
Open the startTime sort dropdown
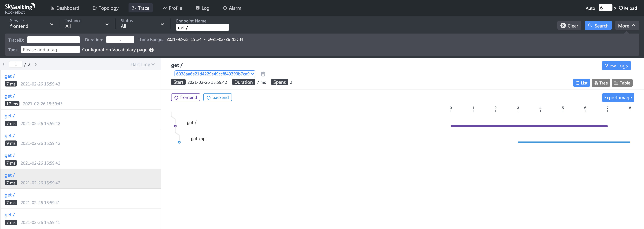coord(142,64)
